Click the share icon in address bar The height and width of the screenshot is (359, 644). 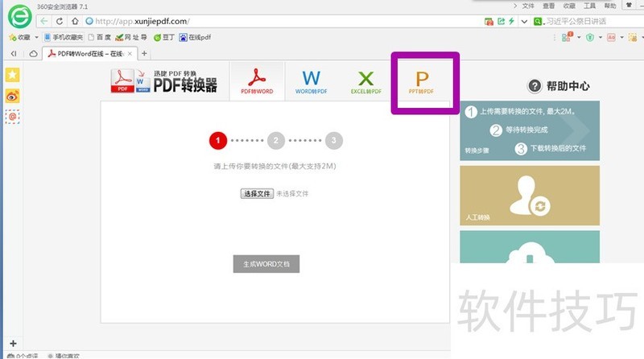[x=501, y=22]
